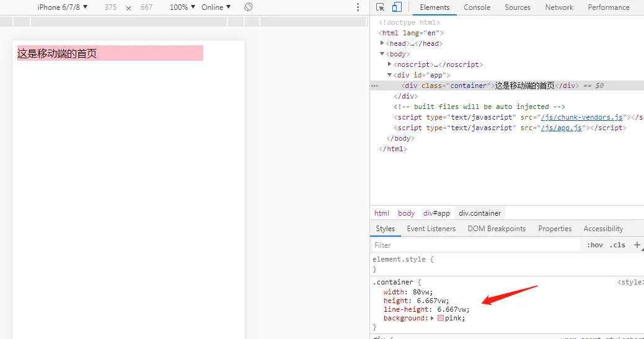Toggle the :hov element state button
Viewport: 644px width, 339px height.
(594, 245)
